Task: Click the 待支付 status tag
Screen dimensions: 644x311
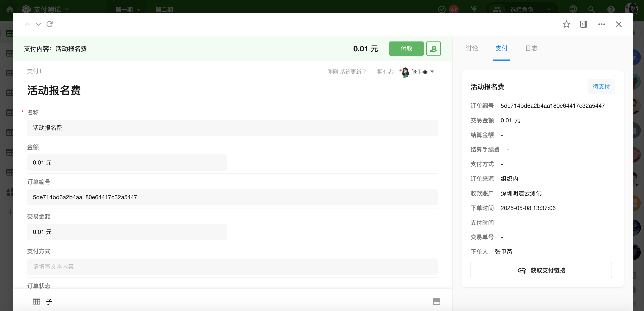Action: click(x=601, y=87)
